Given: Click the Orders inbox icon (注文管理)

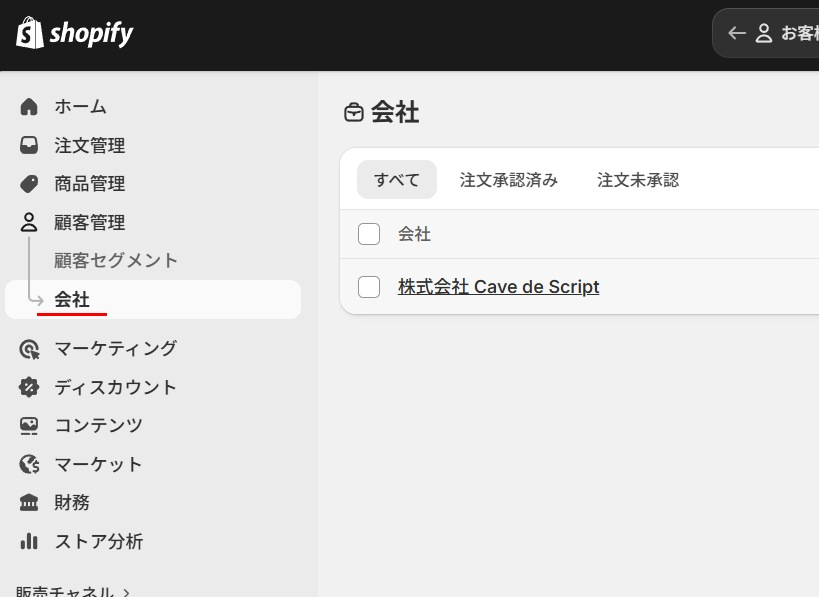Looking at the screenshot, I should pyautogui.click(x=29, y=145).
